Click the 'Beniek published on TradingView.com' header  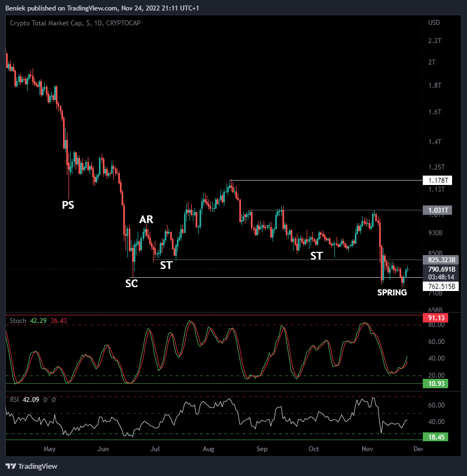62,8
